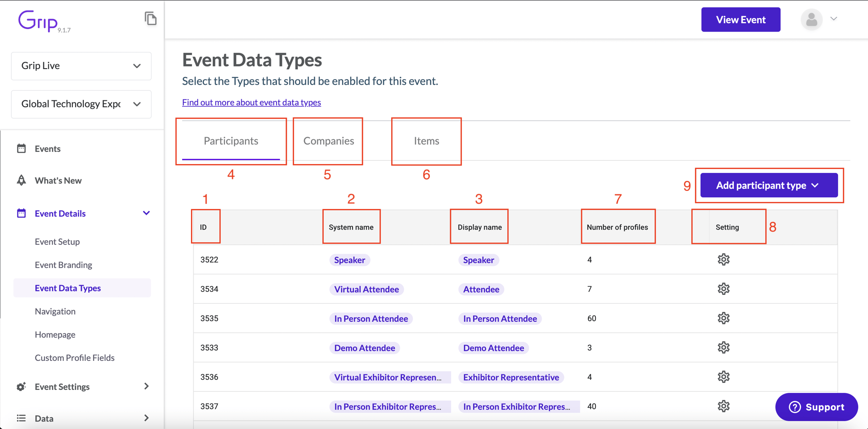The width and height of the screenshot is (868, 429).
Task: Open the user profile avatar
Action: pos(811,19)
